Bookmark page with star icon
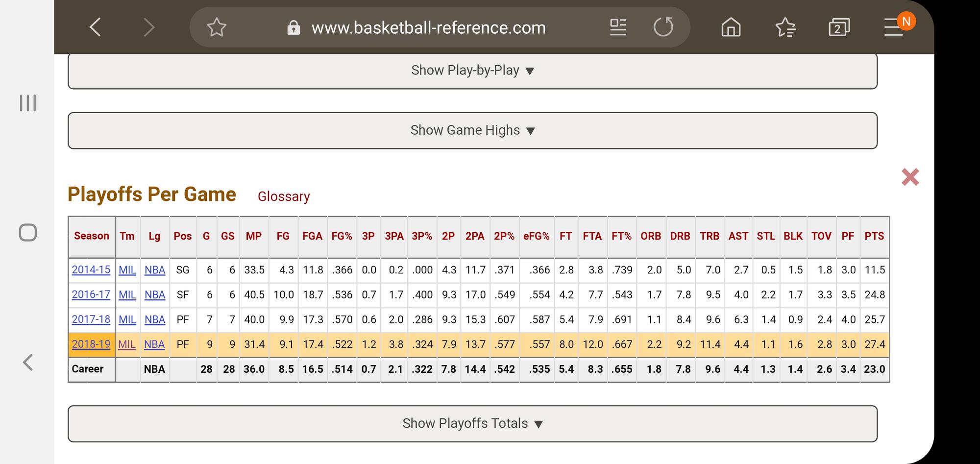Screen dimensions: 980x464 (216, 27)
